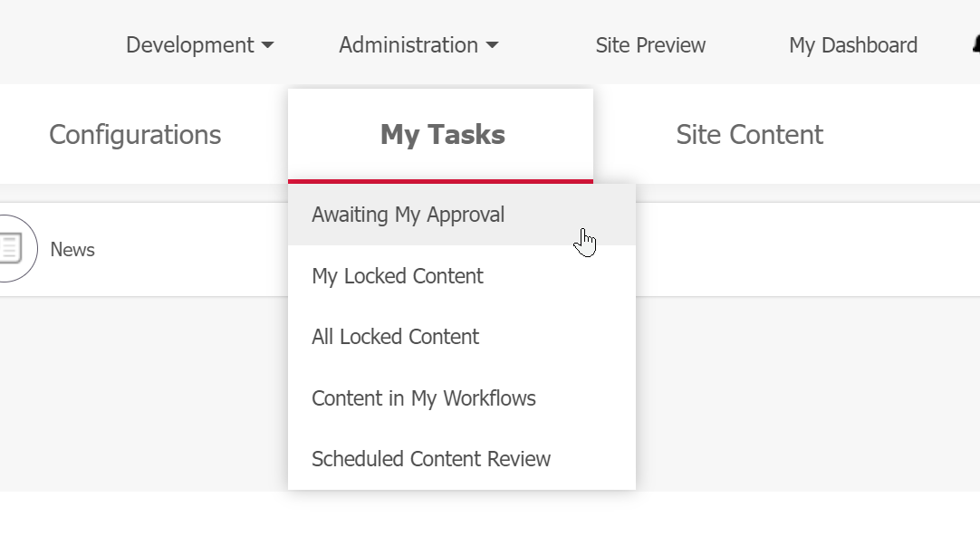Expand the Development dropdown arrow
980x536 pixels.
(x=268, y=45)
